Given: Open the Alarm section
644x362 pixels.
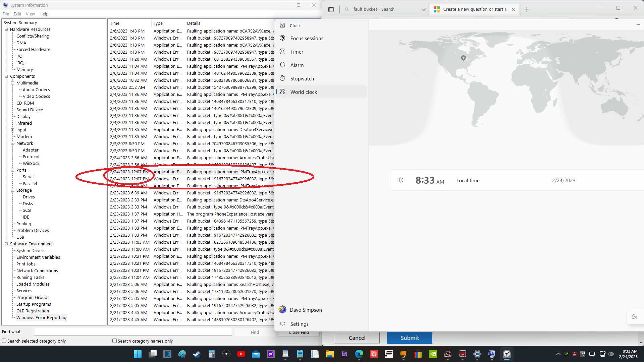Looking at the screenshot, I should coord(297,65).
